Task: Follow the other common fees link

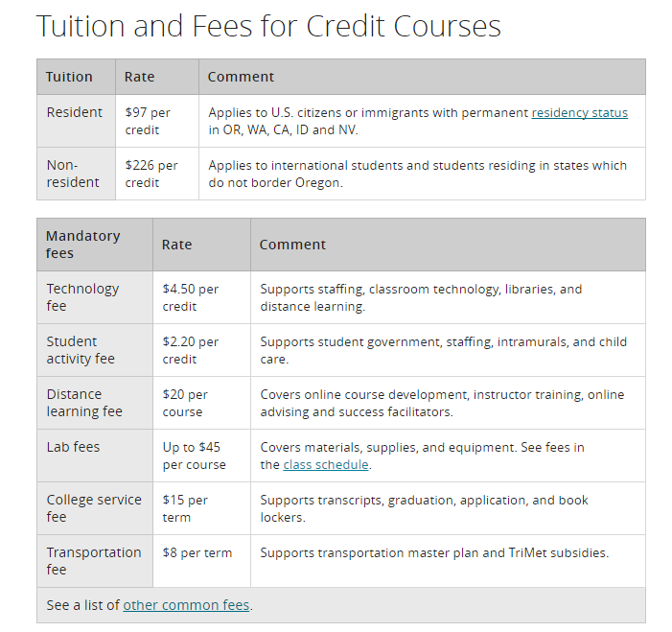Action: click(x=186, y=605)
